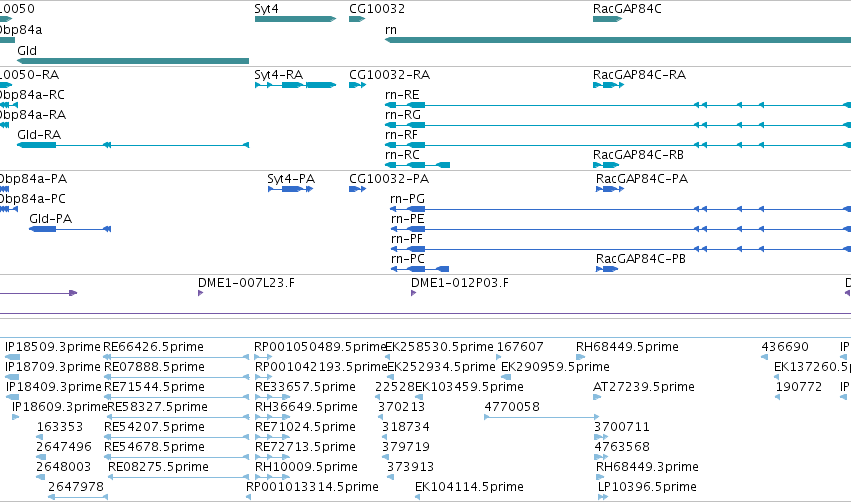Click the Syt4-RA transcript glyph
Screen dimensions: 851x502
coord(295,85)
